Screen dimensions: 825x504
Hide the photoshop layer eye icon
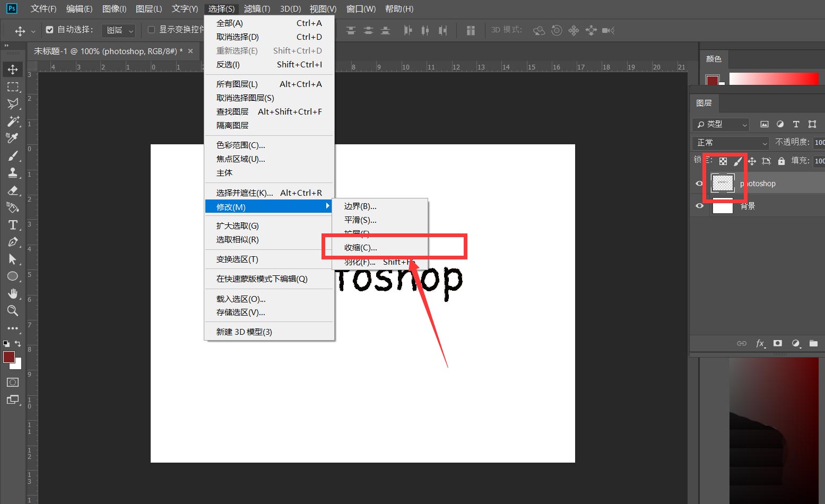click(699, 184)
